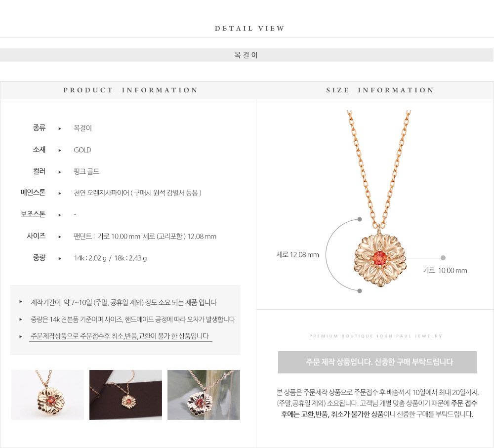Screen dimensions: 494x448
Task: Open the third outdoor pendant thumbnail
Action: (x=204, y=395)
